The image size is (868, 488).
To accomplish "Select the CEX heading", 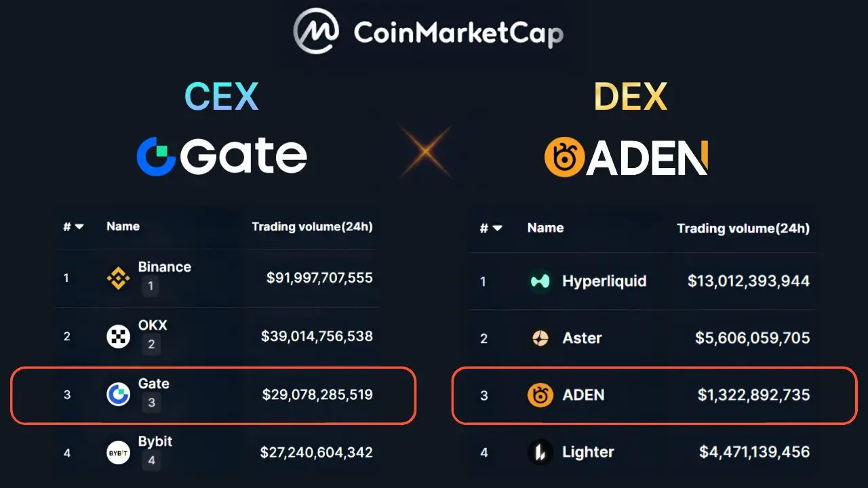I will pos(221,96).
